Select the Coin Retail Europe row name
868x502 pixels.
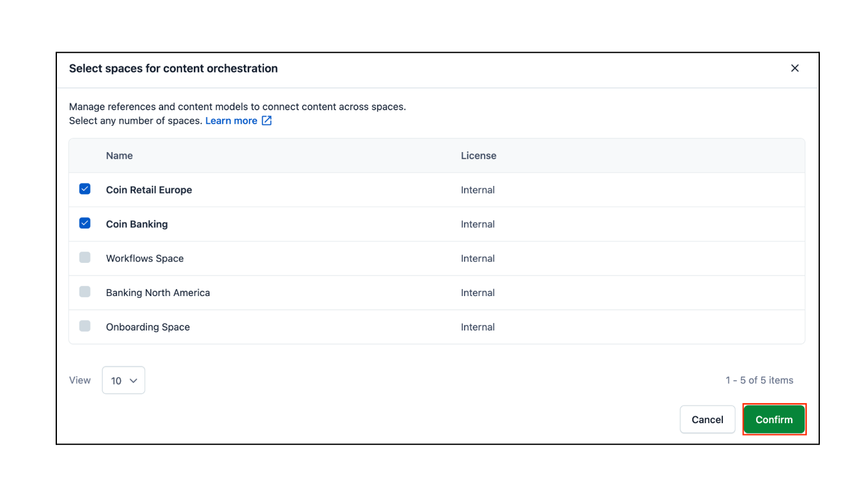point(149,190)
